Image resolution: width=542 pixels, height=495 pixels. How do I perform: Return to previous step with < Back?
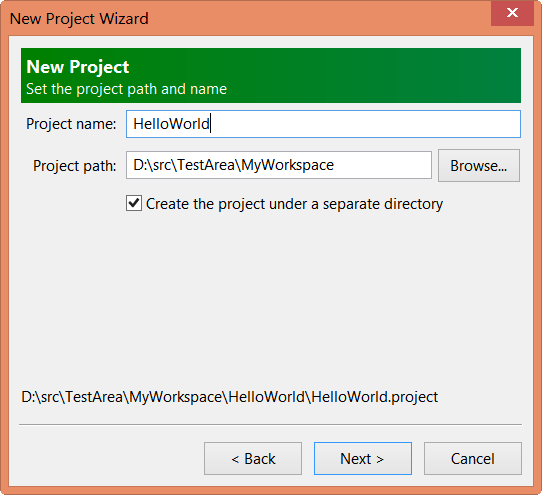(x=253, y=458)
